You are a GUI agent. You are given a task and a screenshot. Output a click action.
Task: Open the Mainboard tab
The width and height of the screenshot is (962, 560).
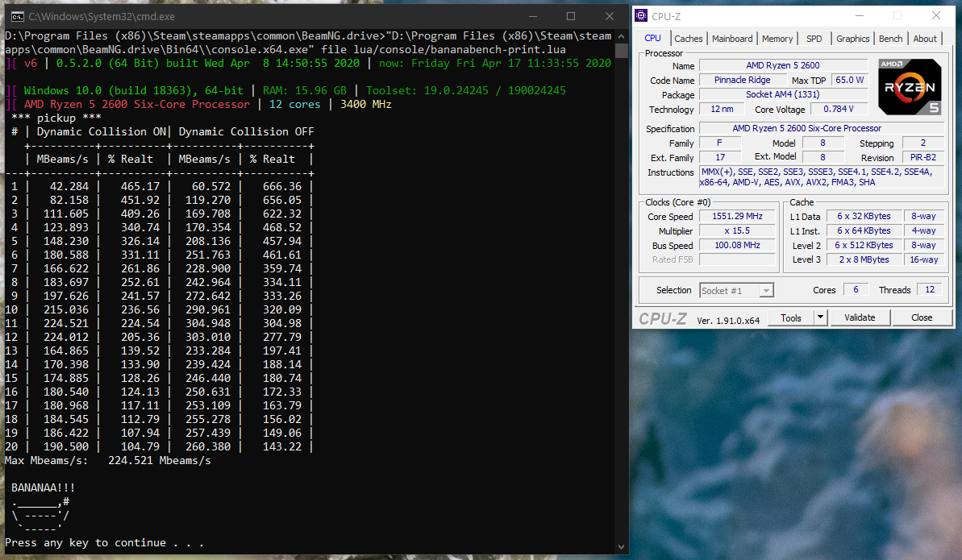pyautogui.click(x=732, y=39)
